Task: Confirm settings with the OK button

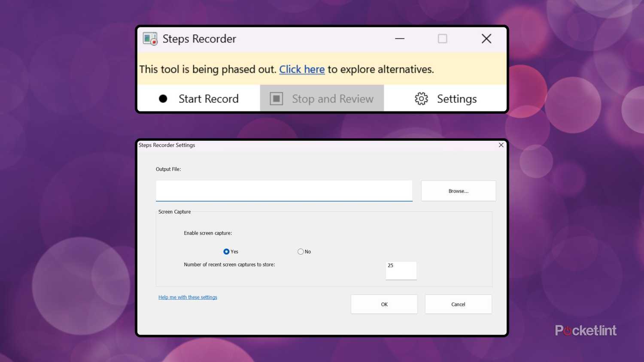Action: (x=384, y=304)
